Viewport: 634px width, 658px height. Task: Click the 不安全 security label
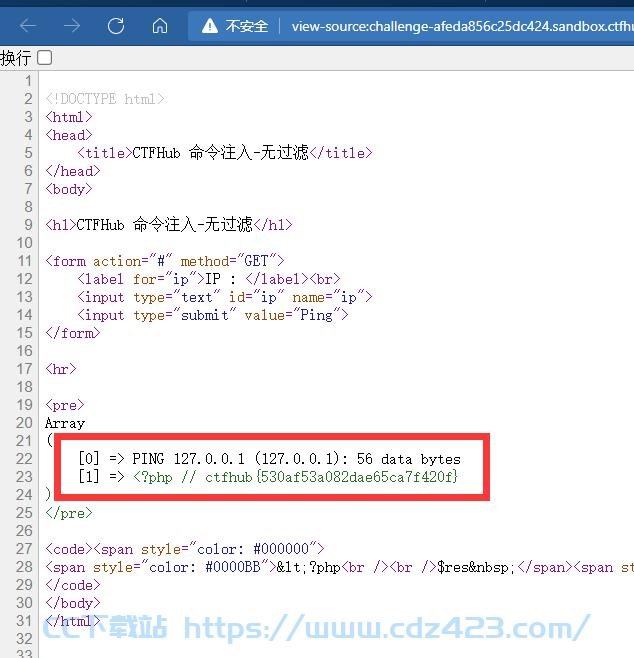pyautogui.click(x=246, y=26)
